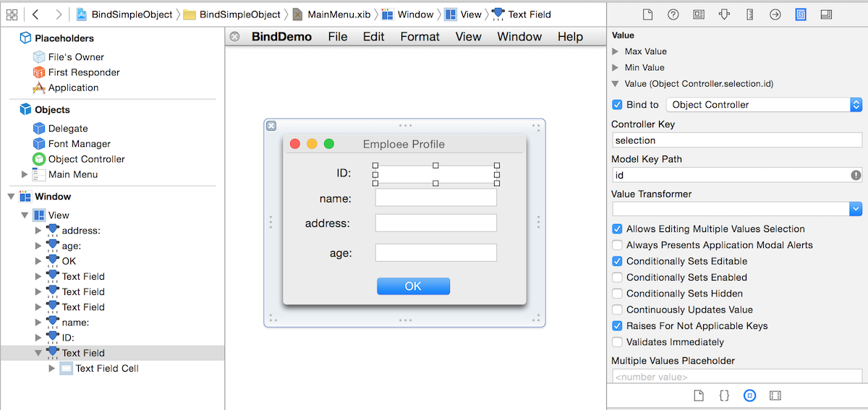Show the Bindings inspector

pos(801,14)
